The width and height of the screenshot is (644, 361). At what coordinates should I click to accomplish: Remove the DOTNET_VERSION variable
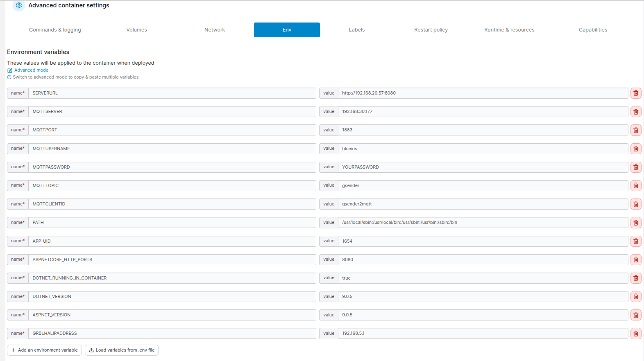click(635, 296)
